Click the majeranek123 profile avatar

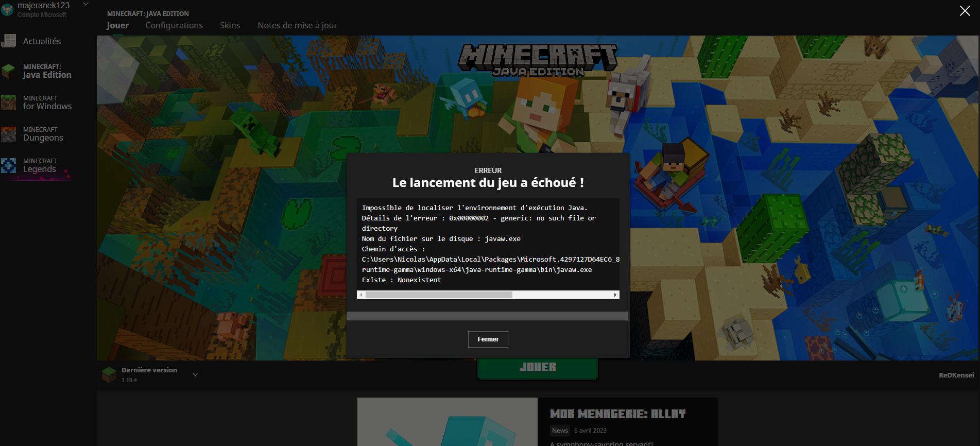click(7, 9)
